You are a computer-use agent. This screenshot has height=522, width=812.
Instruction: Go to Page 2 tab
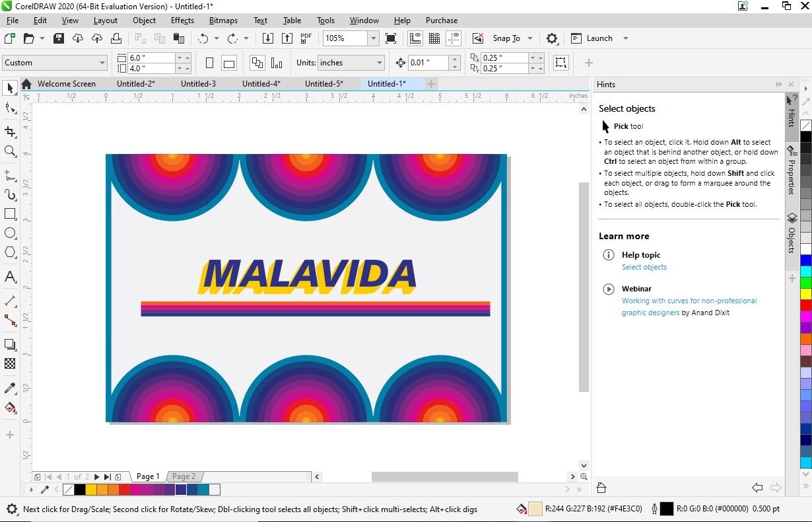(184, 476)
